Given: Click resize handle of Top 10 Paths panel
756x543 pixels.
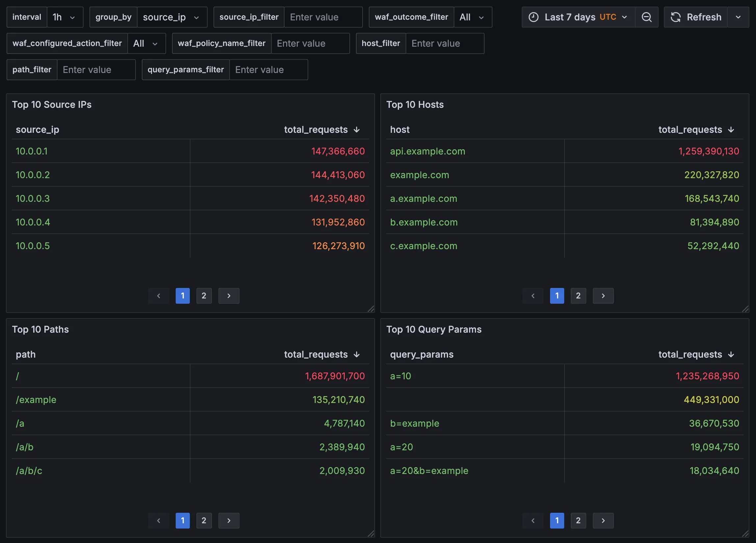Looking at the screenshot, I should pos(371,534).
